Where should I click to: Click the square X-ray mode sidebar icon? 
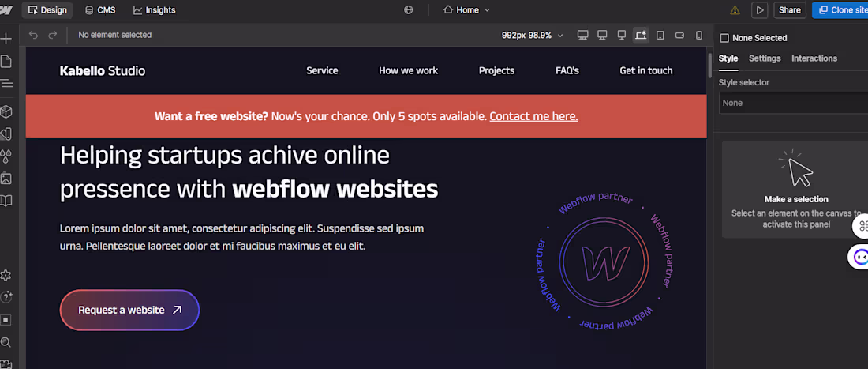click(6, 320)
